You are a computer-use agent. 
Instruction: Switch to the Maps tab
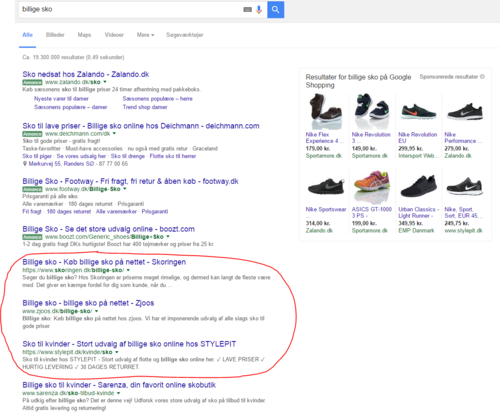(84, 35)
